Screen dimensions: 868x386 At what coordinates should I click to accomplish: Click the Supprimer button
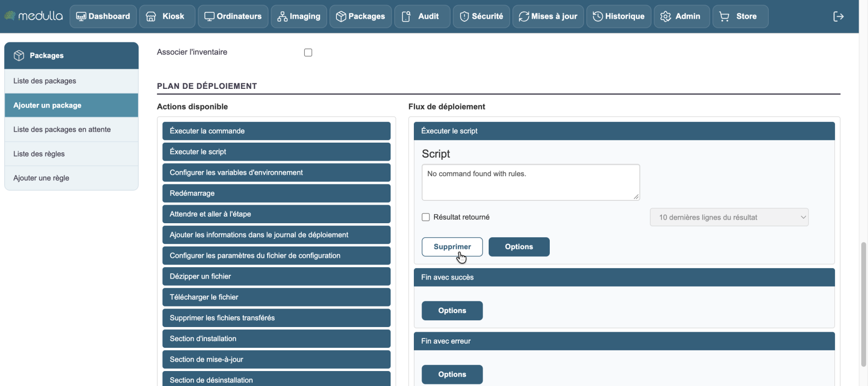[452, 247]
